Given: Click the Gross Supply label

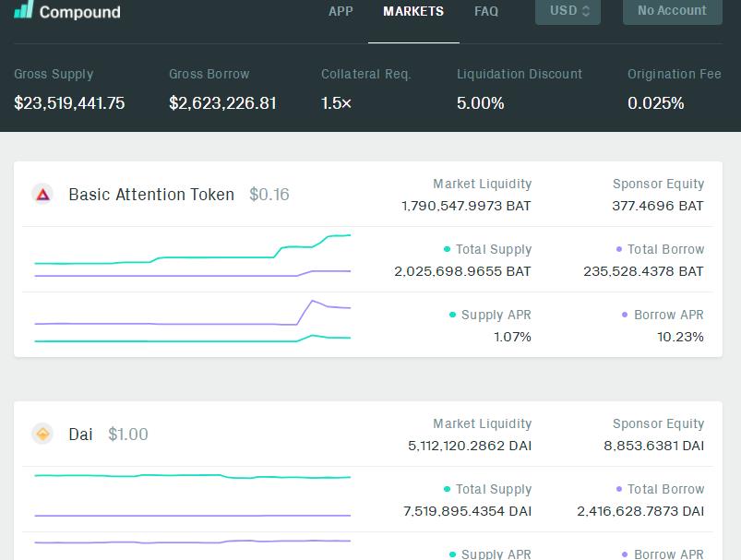Looking at the screenshot, I should coord(54,74).
